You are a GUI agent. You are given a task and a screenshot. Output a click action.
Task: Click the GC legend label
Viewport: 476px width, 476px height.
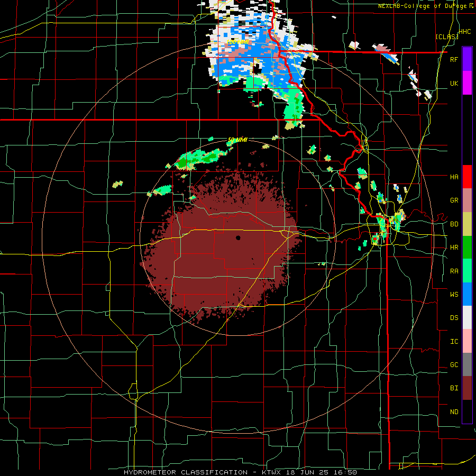tap(454, 365)
